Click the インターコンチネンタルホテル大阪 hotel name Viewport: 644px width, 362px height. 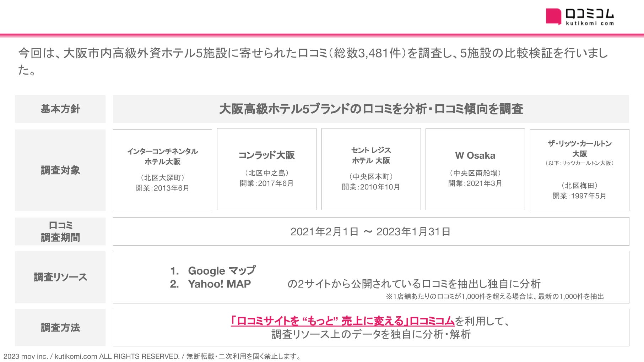click(x=162, y=157)
